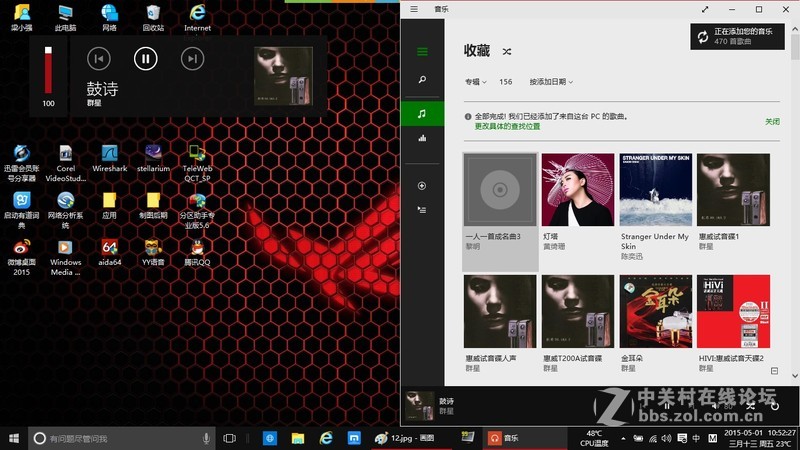Select the 回收站 recycle bin icon
The width and height of the screenshot is (800, 450).
153,18
